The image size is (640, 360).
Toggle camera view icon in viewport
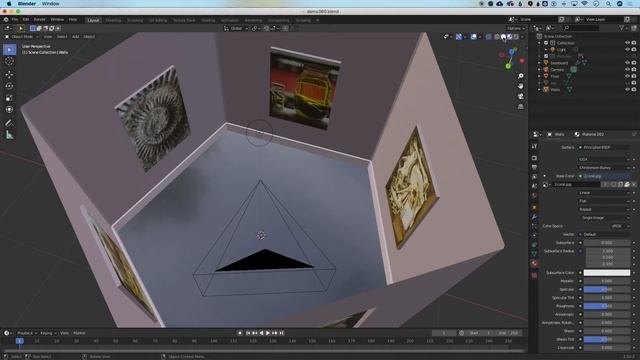(520, 96)
